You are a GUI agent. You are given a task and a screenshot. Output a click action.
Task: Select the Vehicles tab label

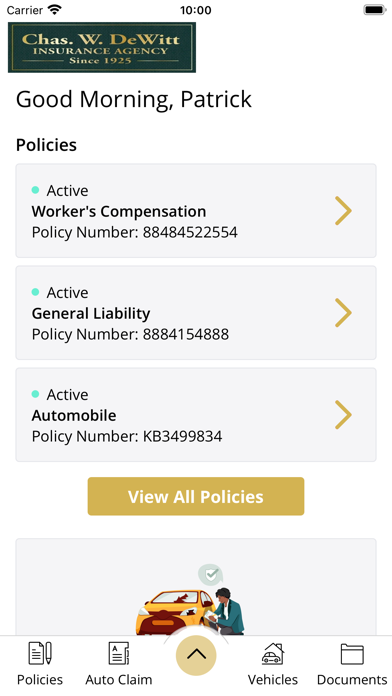coord(273,680)
